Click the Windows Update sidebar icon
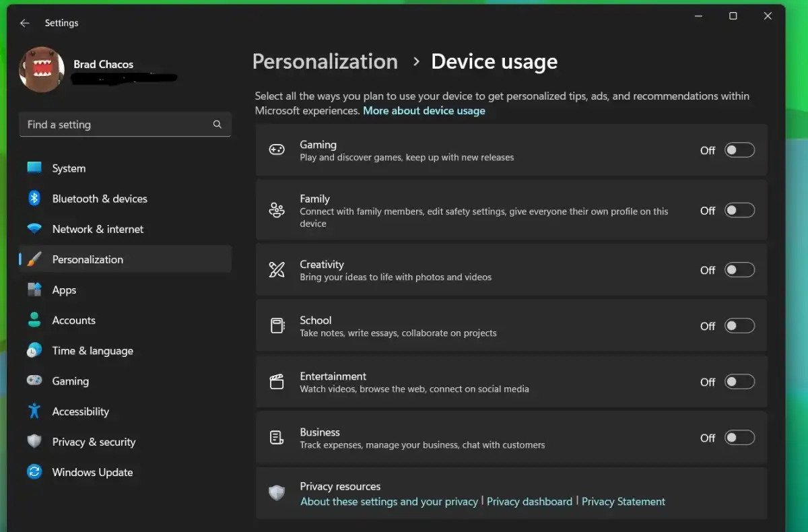The height and width of the screenshot is (532, 808). click(x=34, y=472)
